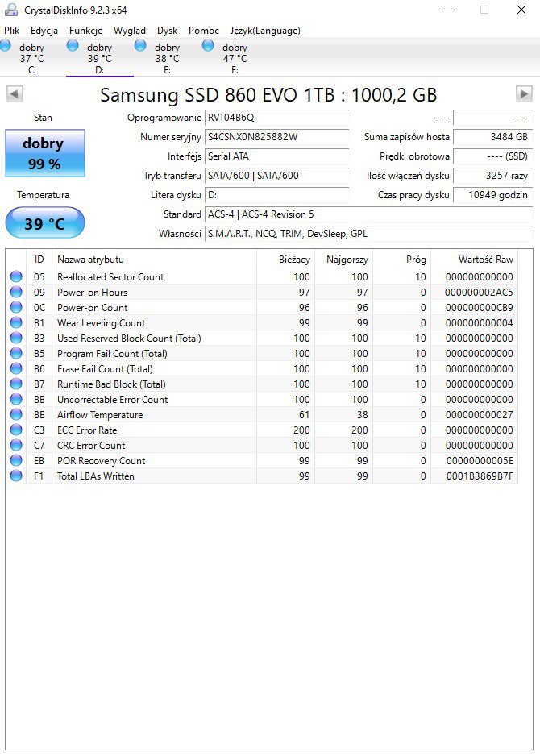540x756 pixels.
Task: Click the 39 °C temperature button
Action: tap(45, 222)
